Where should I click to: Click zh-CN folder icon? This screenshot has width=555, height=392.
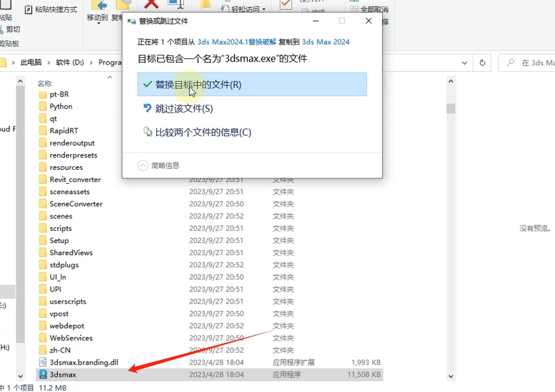(x=43, y=350)
